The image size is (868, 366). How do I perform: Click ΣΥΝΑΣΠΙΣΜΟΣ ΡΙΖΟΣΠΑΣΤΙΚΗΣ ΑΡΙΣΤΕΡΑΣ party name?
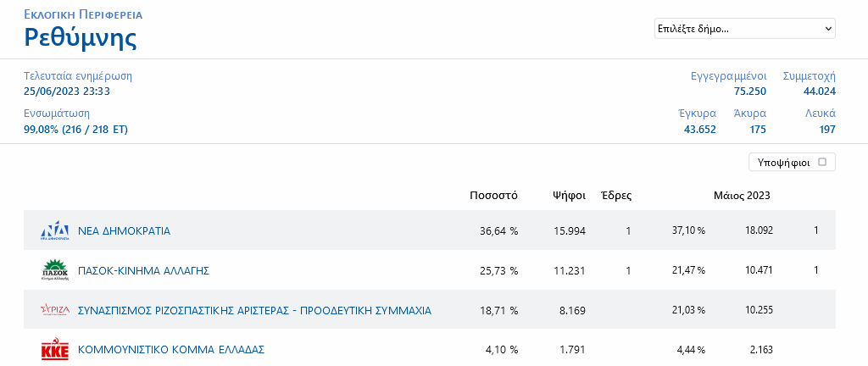tap(254, 311)
